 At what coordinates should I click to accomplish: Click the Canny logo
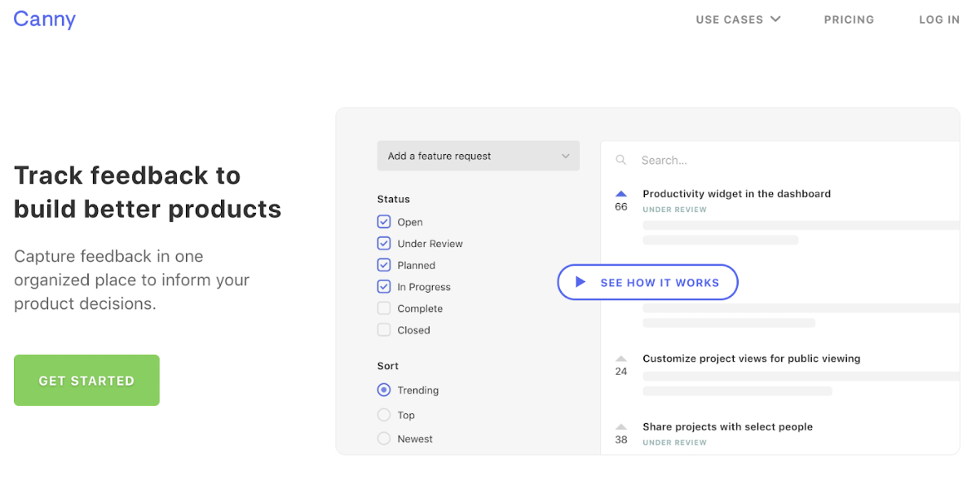click(x=44, y=19)
